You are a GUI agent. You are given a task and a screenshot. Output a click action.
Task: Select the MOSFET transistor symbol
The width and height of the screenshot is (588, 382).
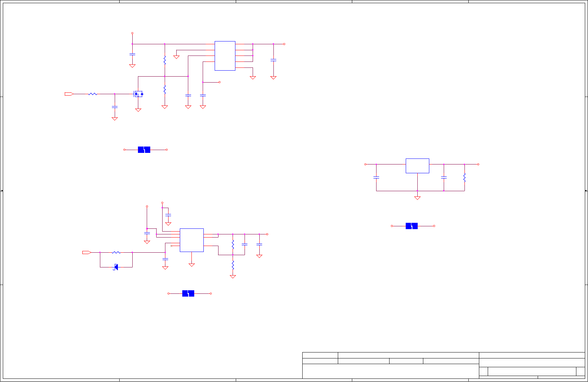[x=138, y=94]
